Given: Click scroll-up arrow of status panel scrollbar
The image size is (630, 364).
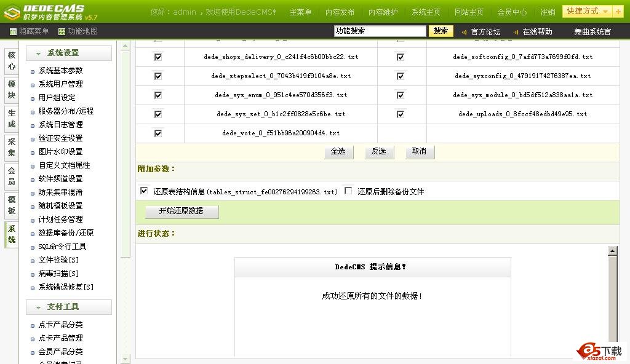Looking at the screenshot, I should point(612,251).
